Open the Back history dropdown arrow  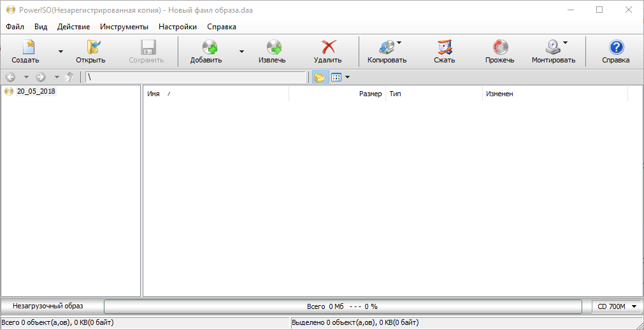click(26, 77)
